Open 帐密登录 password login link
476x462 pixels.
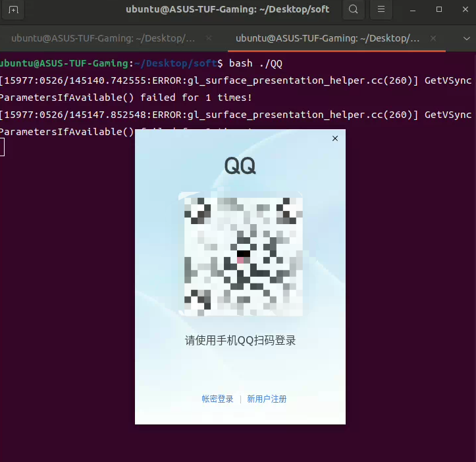pos(217,399)
